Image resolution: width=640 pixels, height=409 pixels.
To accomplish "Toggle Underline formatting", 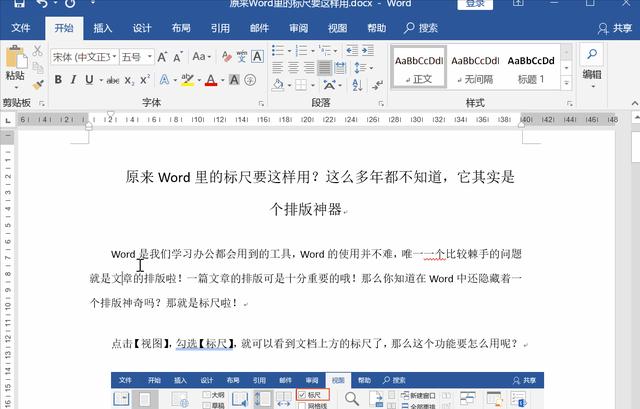I will click(x=89, y=80).
